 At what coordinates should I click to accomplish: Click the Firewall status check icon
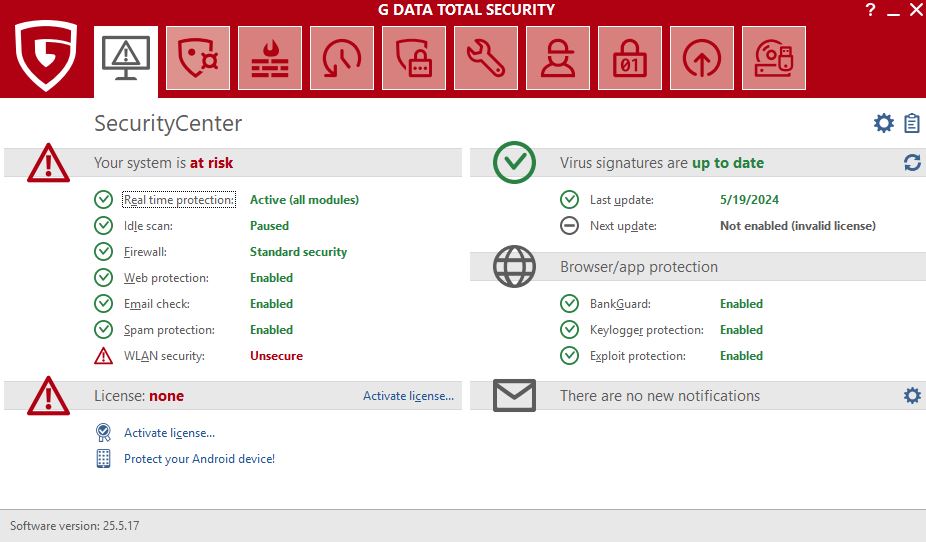(x=103, y=252)
